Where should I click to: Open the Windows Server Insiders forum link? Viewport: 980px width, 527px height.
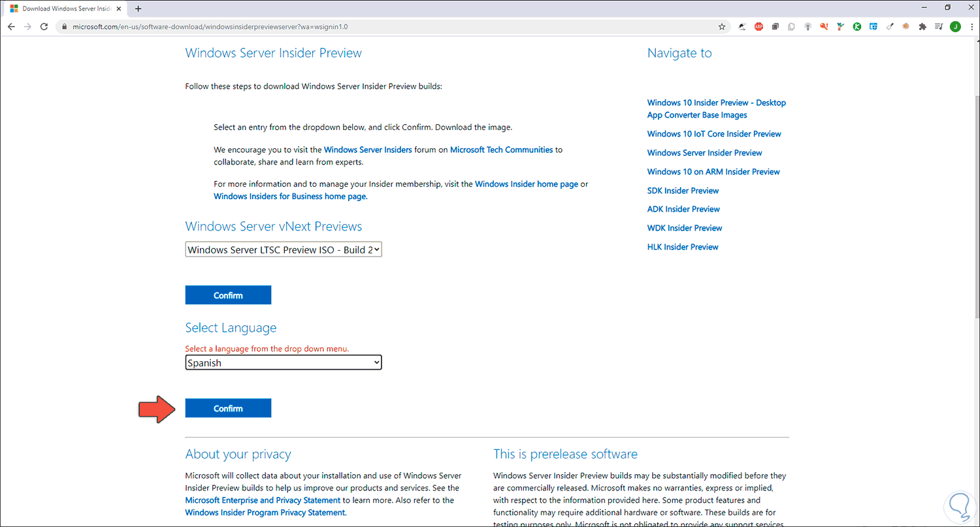click(x=368, y=150)
